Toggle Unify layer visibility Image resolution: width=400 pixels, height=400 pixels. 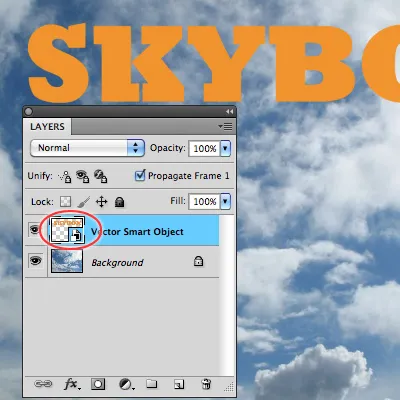click(82, 176)
